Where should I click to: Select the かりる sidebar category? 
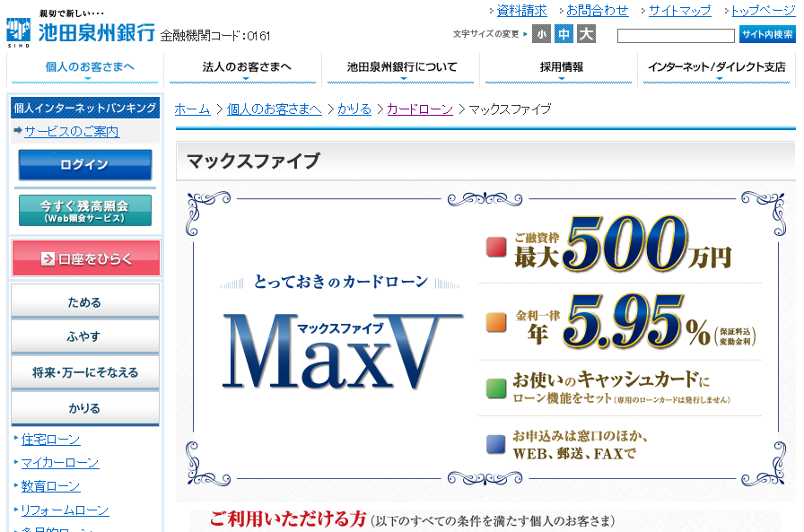pyautogui.click(x=85, y=408)
